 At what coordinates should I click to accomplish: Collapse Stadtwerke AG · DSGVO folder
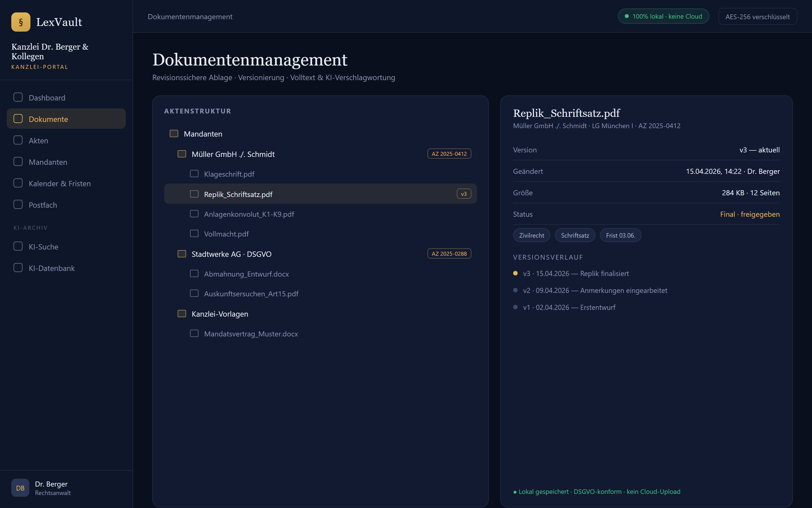click(321, 254)
